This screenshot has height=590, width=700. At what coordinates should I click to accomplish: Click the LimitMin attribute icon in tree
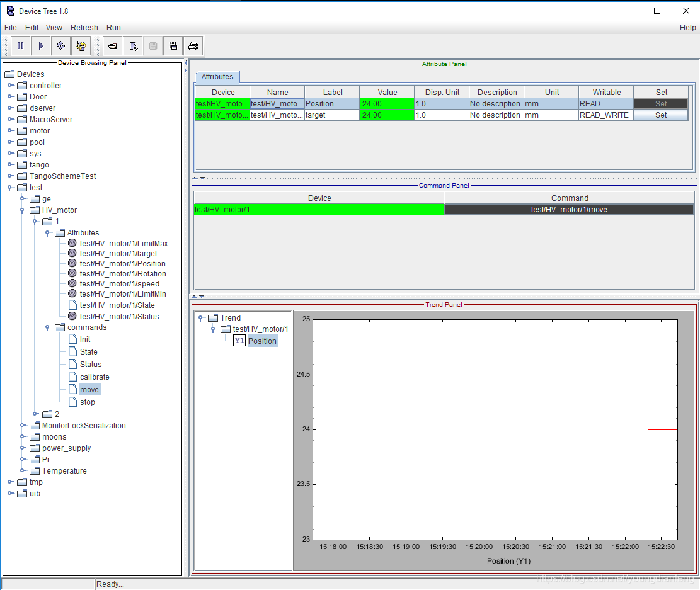coord(72,293)
